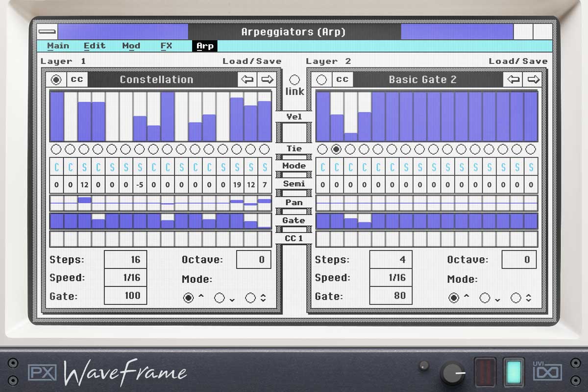Click the cc button in Layer 1

77,79
